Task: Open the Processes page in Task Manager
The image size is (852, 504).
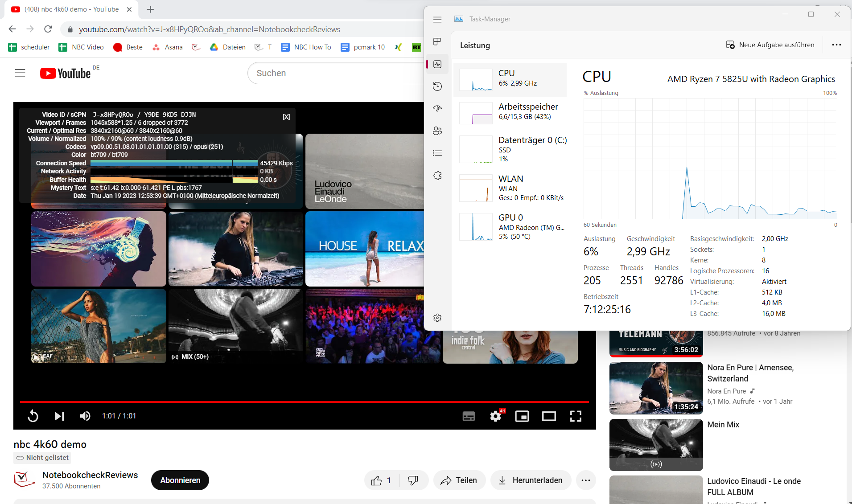Action: coord(437,41)
